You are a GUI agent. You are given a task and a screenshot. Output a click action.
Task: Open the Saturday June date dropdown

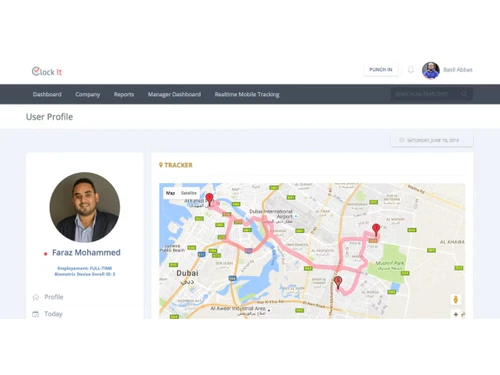tap(432, 141)
